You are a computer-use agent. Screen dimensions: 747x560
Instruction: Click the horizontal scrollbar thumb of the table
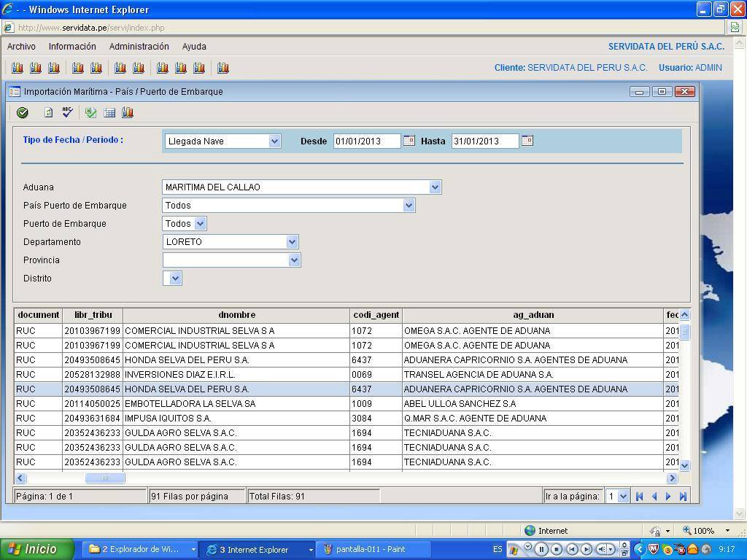tap(104, 478)
